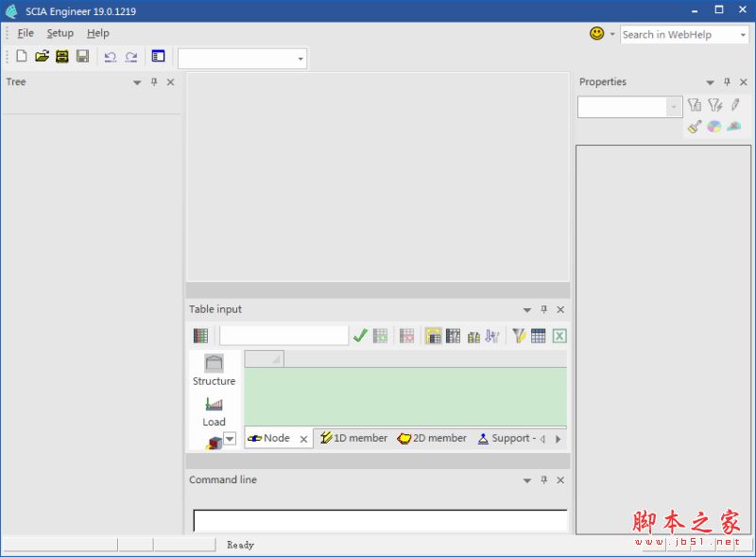Click the grid with red mark icon
Viewport: 756px width, 557px height.
(x=406, y=336)
